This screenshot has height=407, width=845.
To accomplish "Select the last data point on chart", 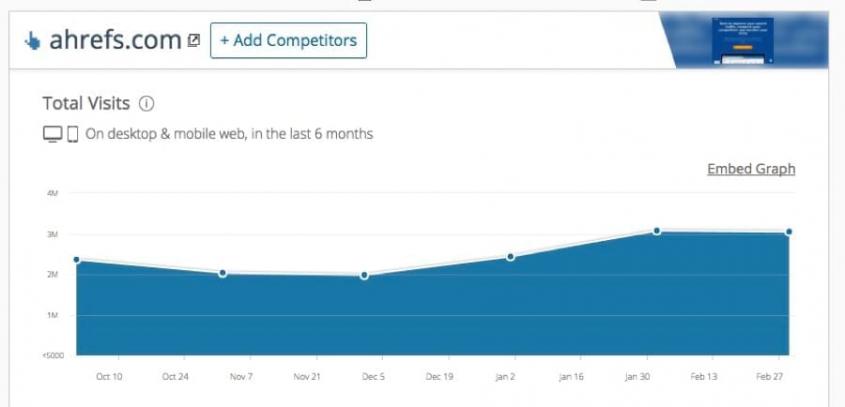I will pyautogui.click(x=789, y=232).
